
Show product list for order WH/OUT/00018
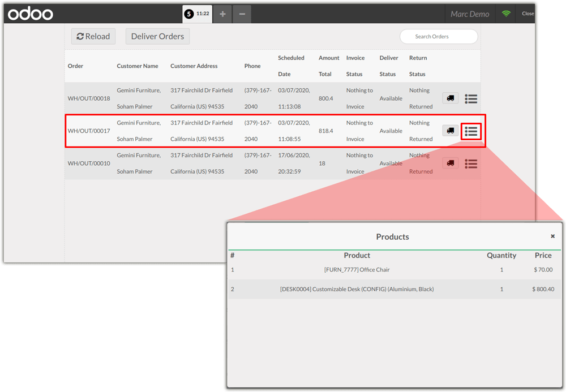pyautogui.click(x=471, y=98)
